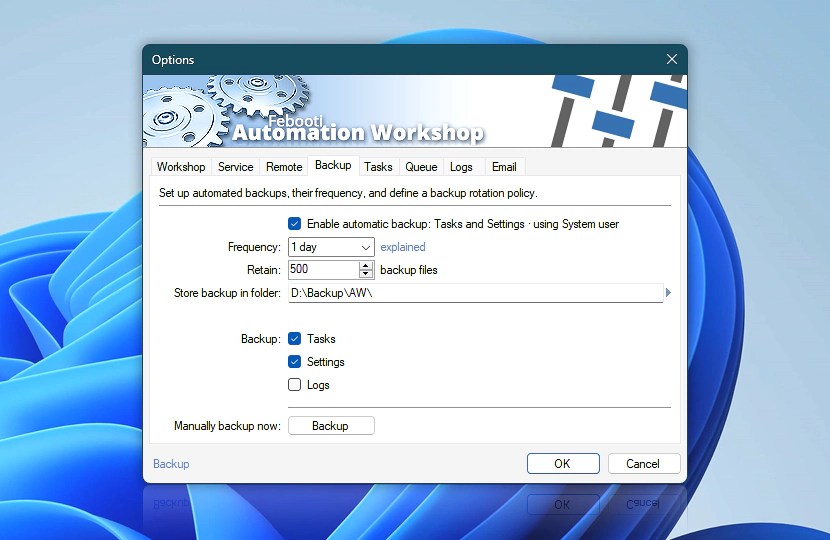This screenshot has width=830, height=540.
Task: Select the Remote tab
Action: (x=284, y=167)
